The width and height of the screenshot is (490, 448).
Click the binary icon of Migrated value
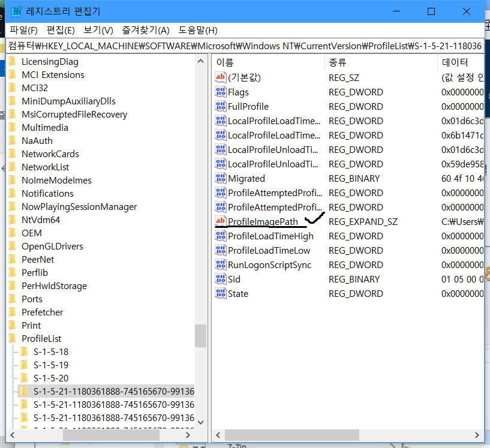220,178
